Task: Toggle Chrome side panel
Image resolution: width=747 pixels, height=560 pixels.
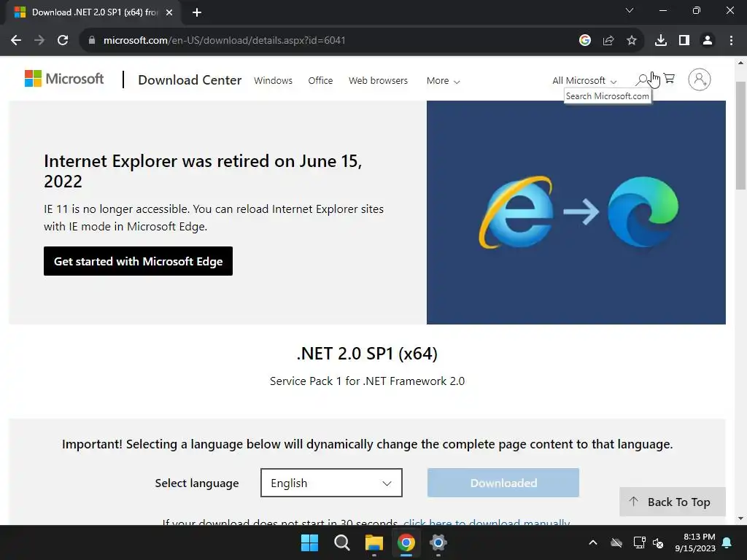Action: click(684, 41)
